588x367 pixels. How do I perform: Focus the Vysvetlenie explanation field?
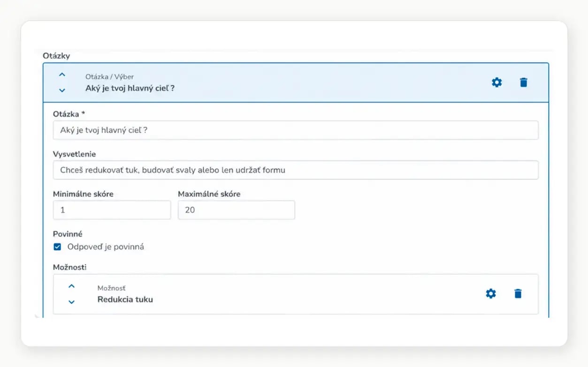pyautogui.click(x=296, y=170)
